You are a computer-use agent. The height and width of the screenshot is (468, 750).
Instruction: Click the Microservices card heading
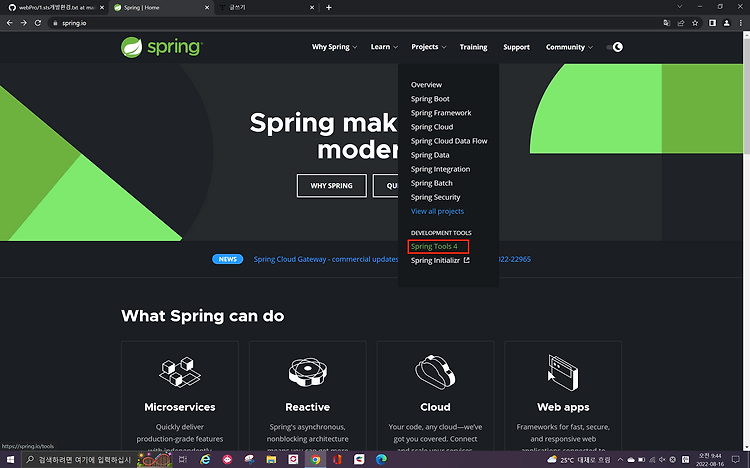pos(180,407)
